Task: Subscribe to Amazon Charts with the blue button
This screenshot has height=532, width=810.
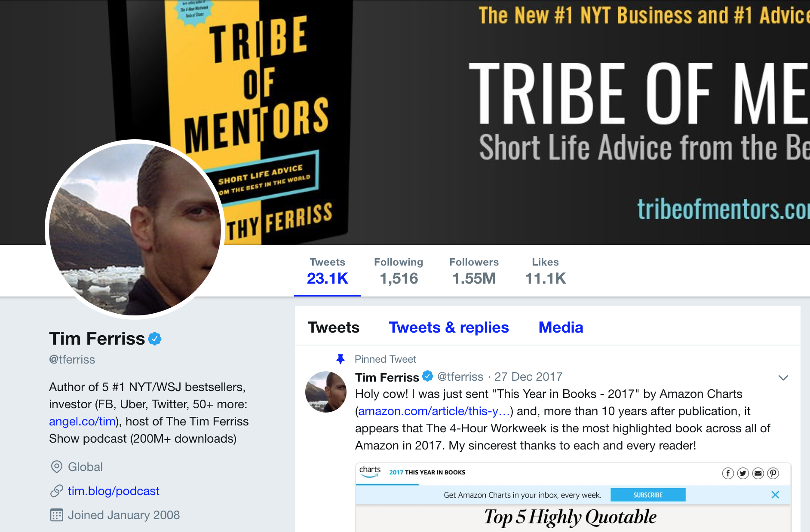Action: pos(648,495)
